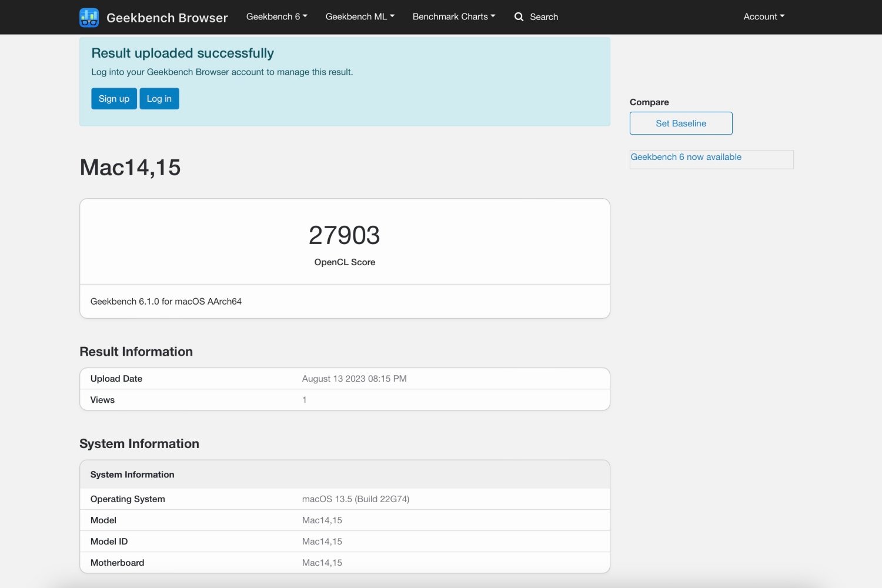Click the Set Baseline button
882x588 pixels.
[681, 123]
